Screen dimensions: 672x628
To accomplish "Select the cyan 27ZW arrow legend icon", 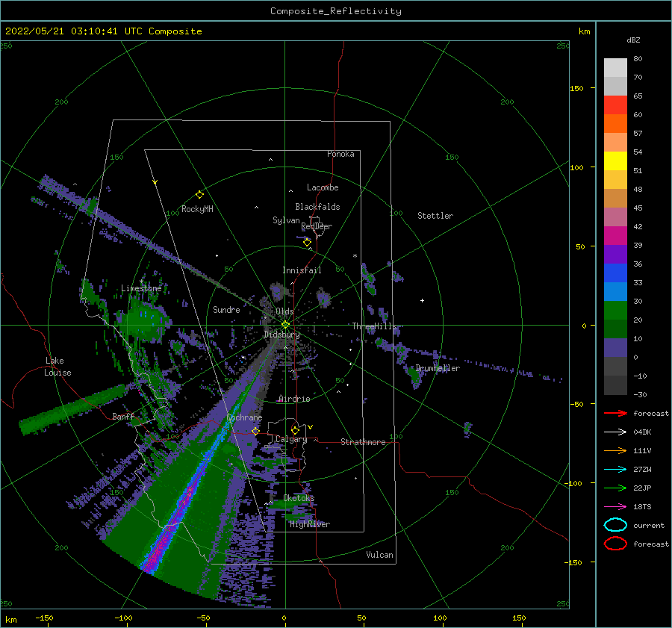I will (615, 470).
